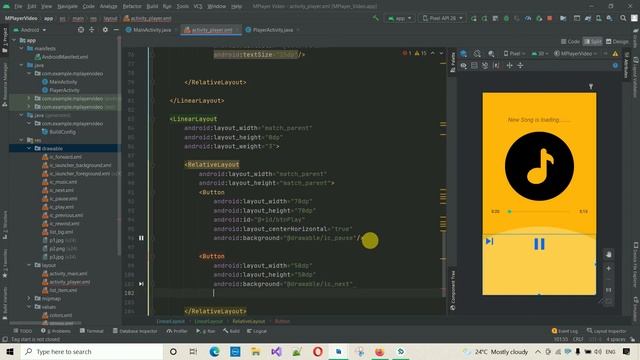The height and width of the screenshot is (360, 640).
Task: Open the app run configuration dropdown
Action: click(399, 18)
